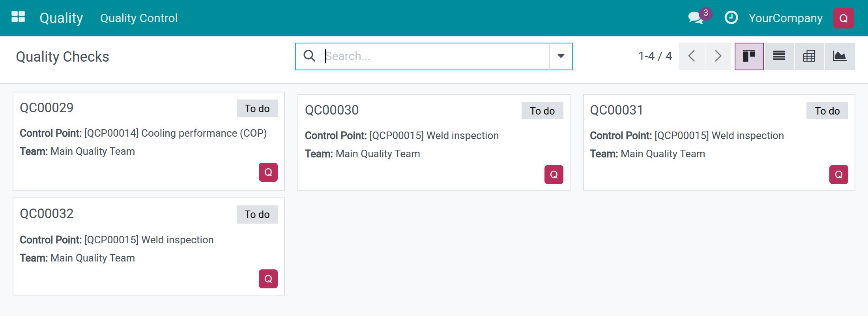Open the user account menu avatar

click(x=844, y=18)
